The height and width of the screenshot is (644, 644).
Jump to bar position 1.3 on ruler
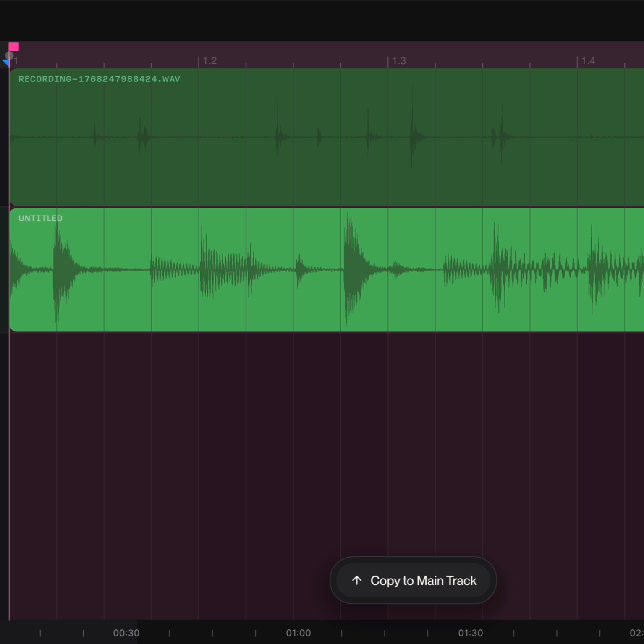coord(398,61)
